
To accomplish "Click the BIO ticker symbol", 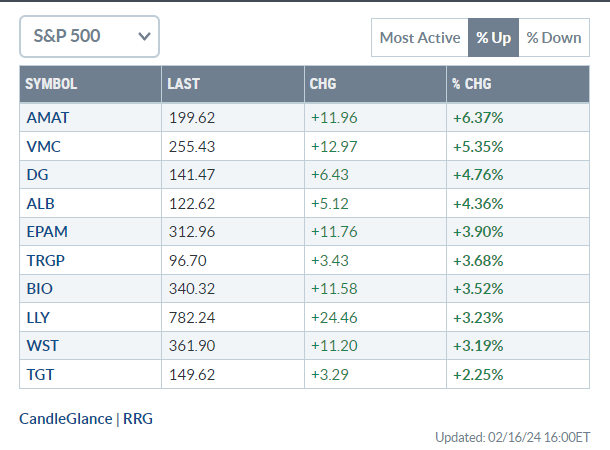I will (39, 290).
